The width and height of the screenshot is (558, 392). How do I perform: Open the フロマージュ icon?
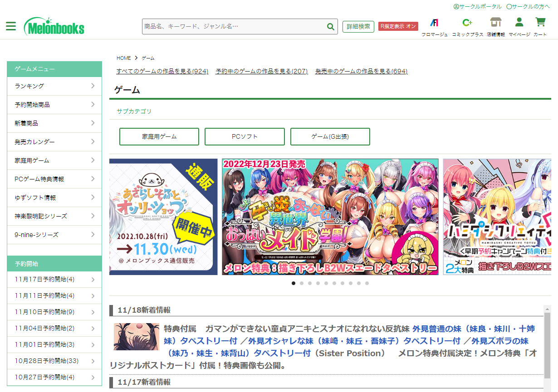point(434,23)
